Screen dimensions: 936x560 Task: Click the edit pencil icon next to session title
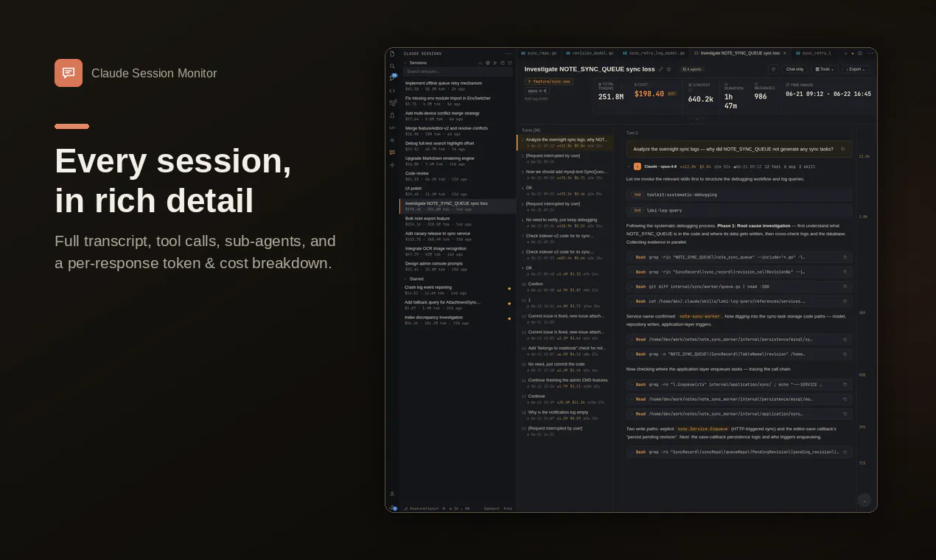(x=661, y=69)
